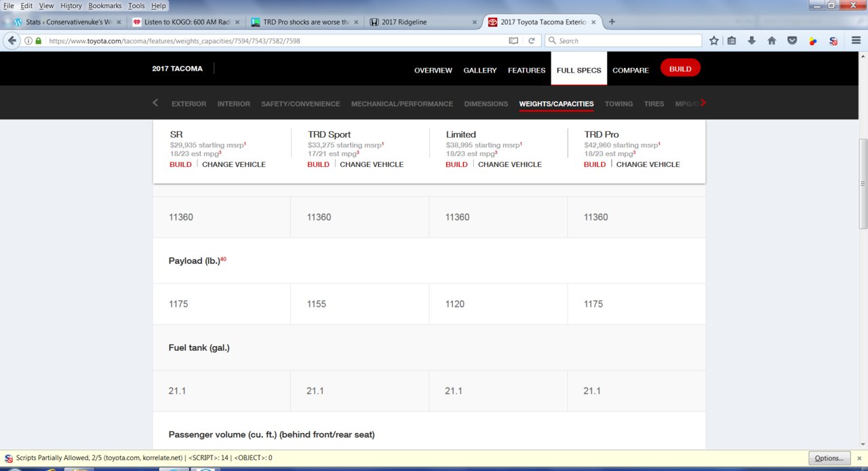The width and height of the screenshot is (868, 471).
Task: Select WEIGHTS/CAPACITIES specs category
Action: pos(556,104)
